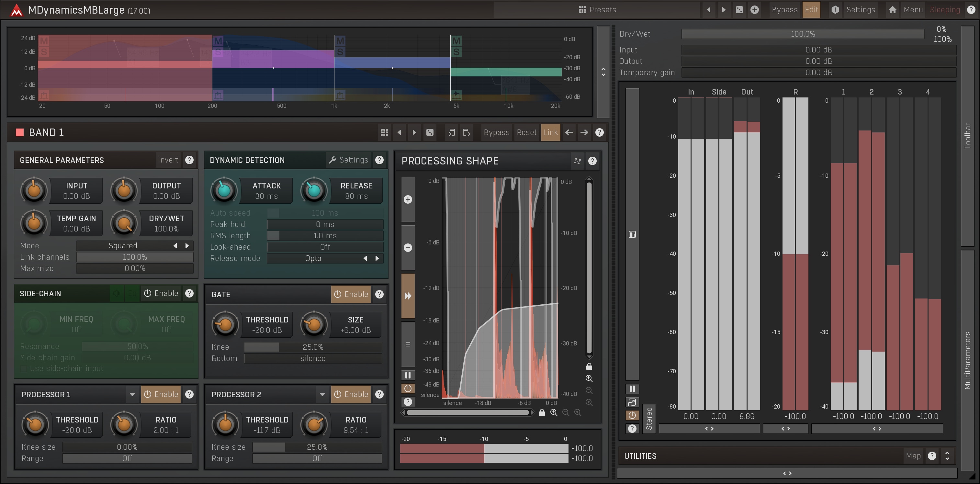The width and height of the screenshot is (980, 484).
Task: Click the copy band settings icon
Action: coord(451,132)
